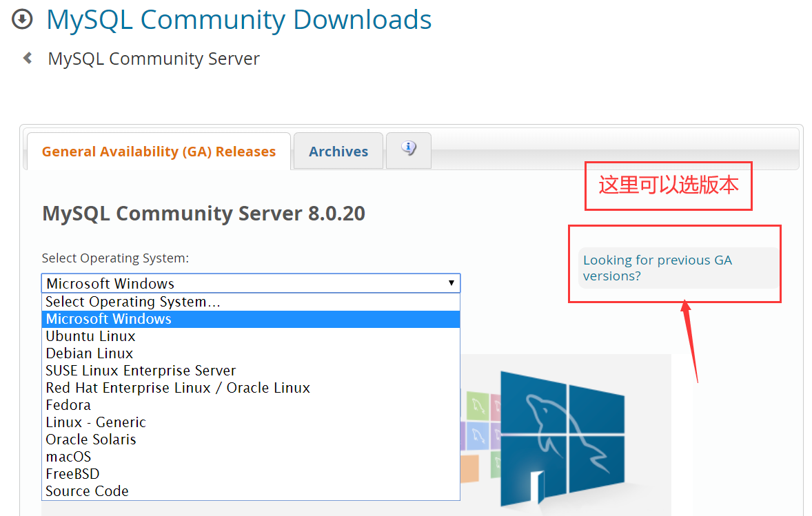The height and width of the screenshot is (516, 812).
Task: Go back to MySQL Community Server link
Action: (x=153, y=59)
